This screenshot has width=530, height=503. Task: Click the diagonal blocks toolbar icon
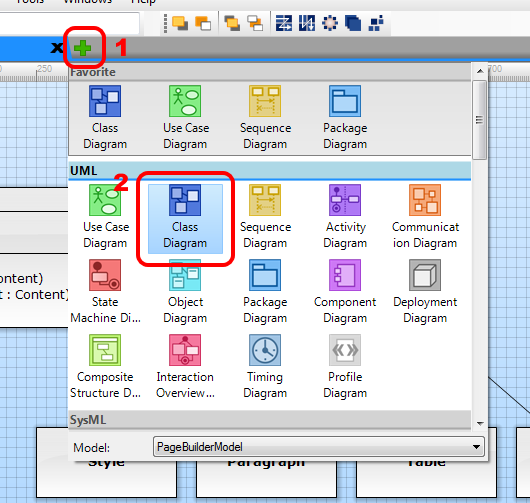pos(376,23)
